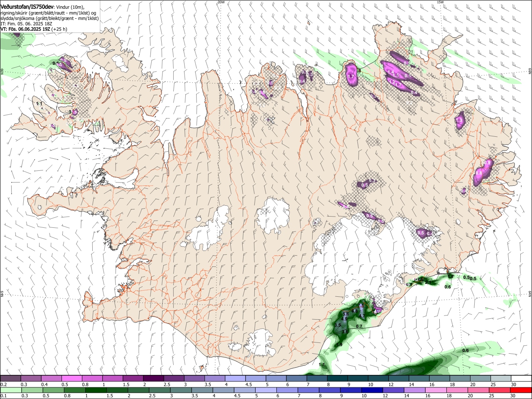Click the 4.8 precipitation value on map
This screenshot has height=399, width=532.
355,311
